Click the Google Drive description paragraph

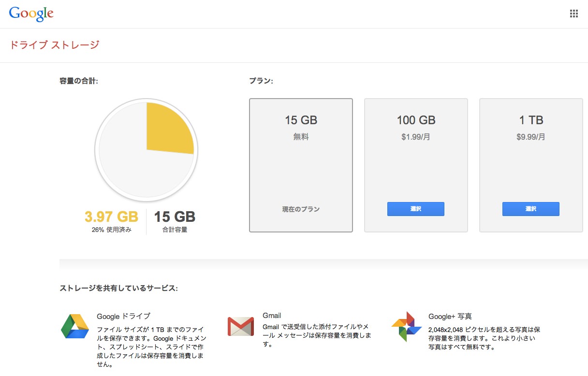pos(151,347)
